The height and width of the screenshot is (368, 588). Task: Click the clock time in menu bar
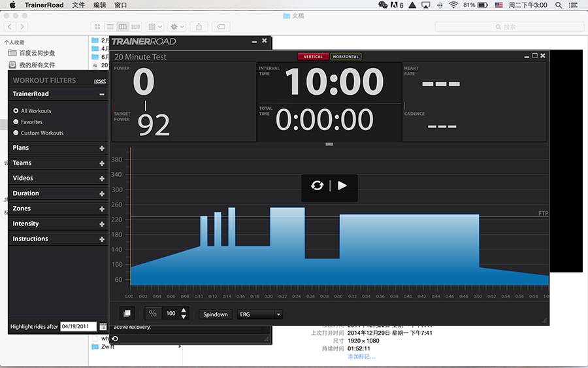click(528, 5)
